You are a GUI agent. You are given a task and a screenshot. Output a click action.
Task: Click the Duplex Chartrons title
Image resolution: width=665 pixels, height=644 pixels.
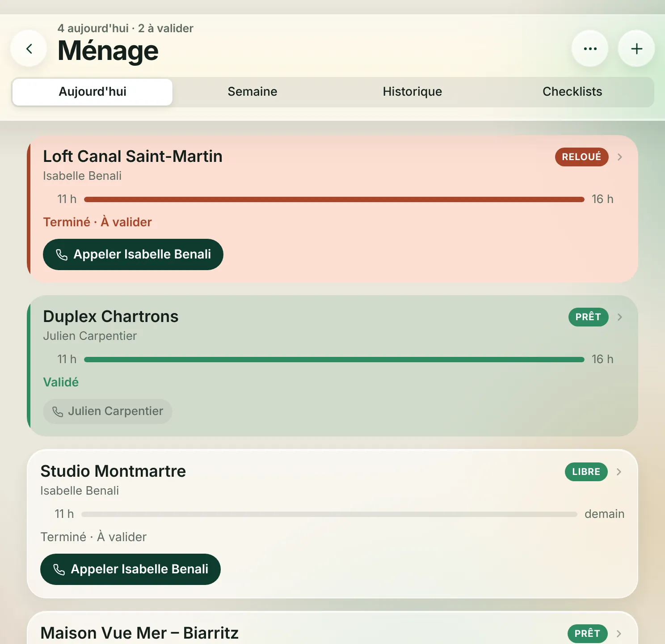click(x=111, y=317)
